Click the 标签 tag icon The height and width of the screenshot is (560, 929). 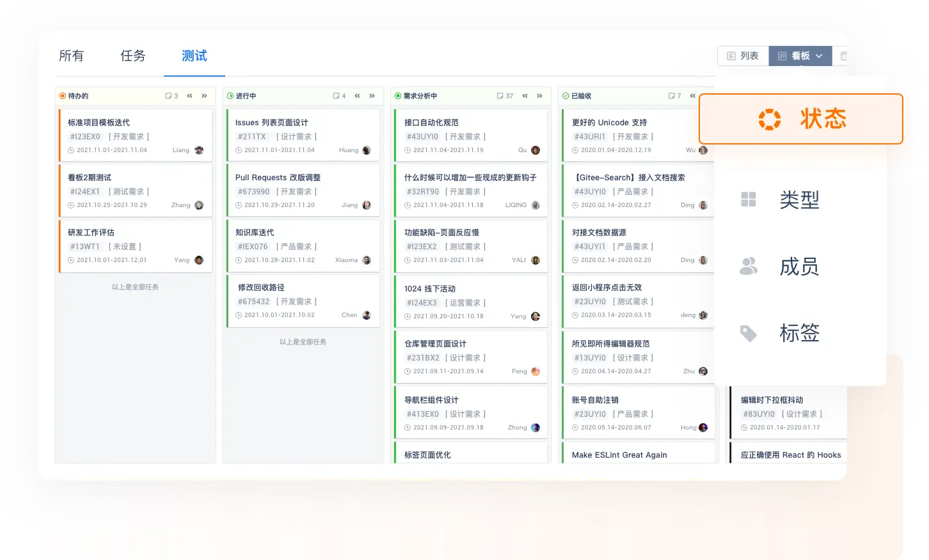click(749, 333)
